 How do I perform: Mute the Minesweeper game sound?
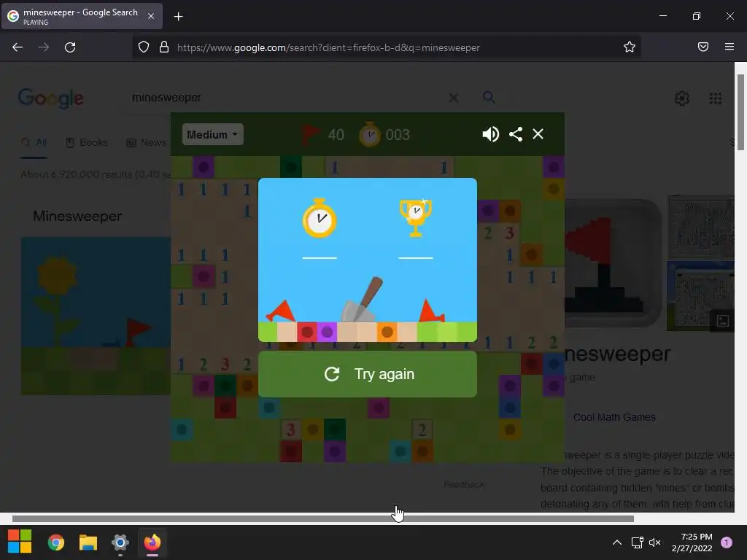(490, 134)
